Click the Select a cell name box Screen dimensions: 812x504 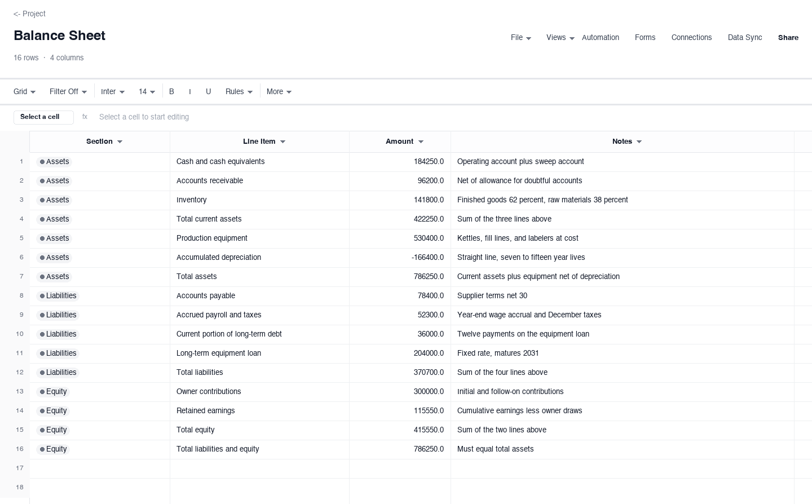43,117
